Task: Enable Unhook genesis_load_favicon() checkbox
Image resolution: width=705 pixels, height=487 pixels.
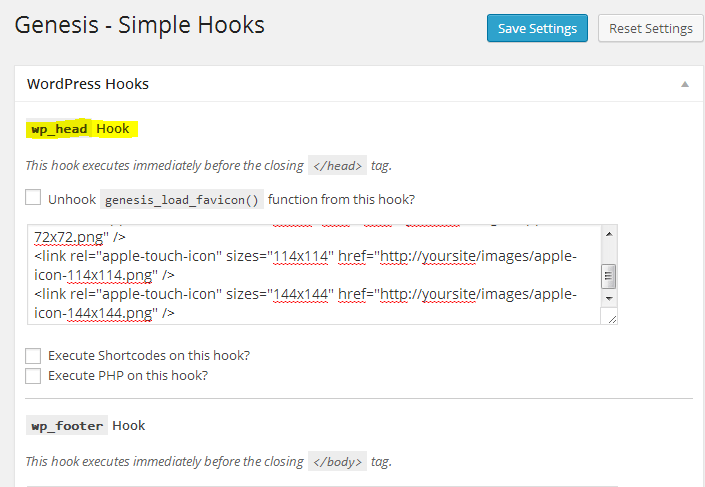Action: click(x=34, y=198)
